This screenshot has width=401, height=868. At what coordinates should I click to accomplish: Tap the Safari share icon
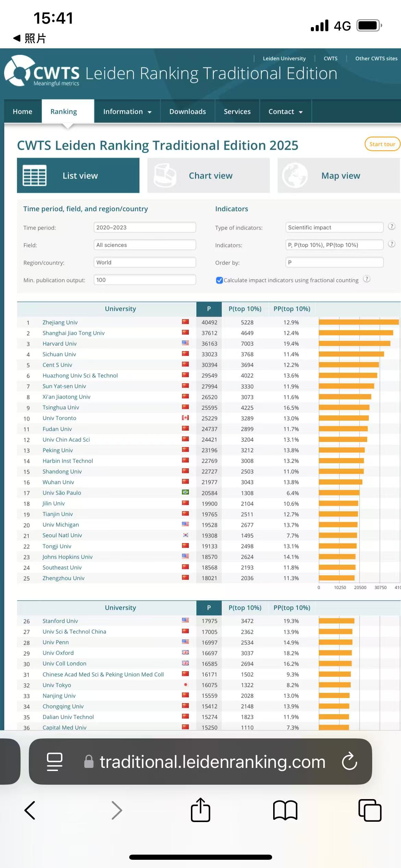tap(200, 810)
